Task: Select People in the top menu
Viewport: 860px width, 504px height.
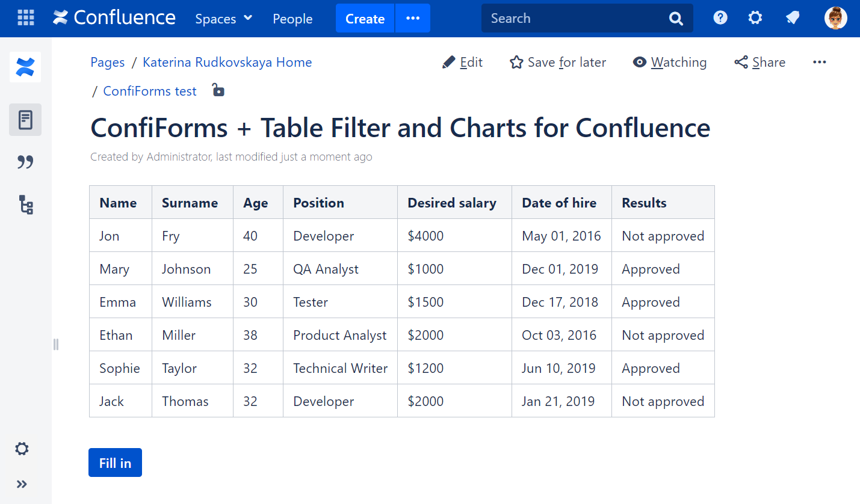Action: [x=292, y=19]
